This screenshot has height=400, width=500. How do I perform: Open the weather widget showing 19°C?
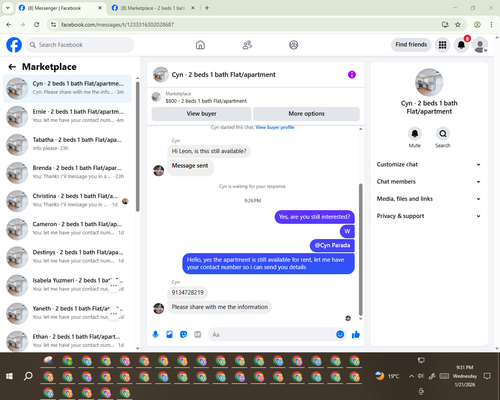click(387, 376)
